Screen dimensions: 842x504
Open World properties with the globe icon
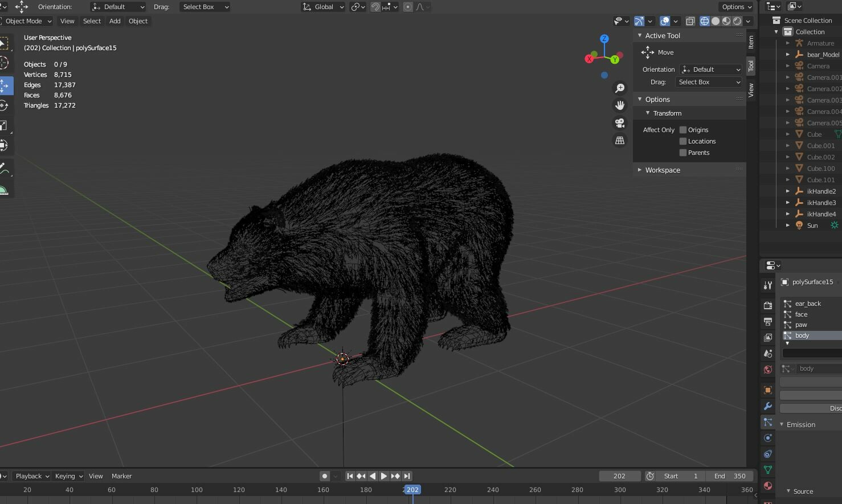[x=767, y=369]
